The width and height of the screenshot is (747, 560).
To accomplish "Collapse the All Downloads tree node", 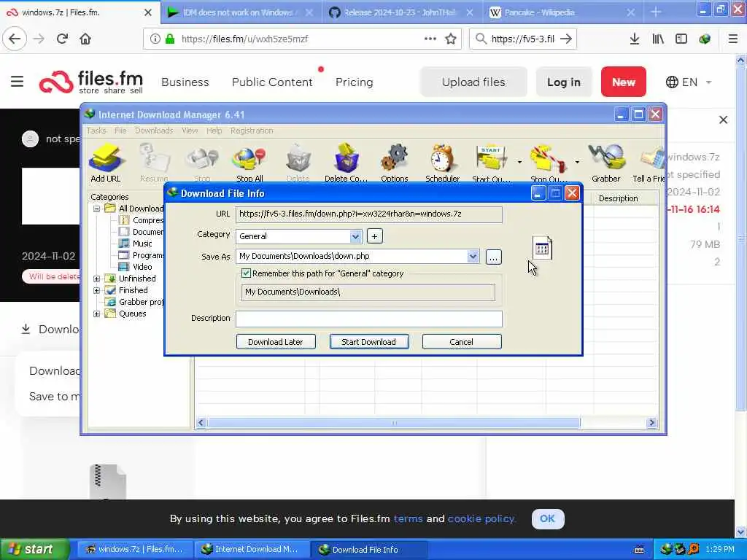I will 97,209.
